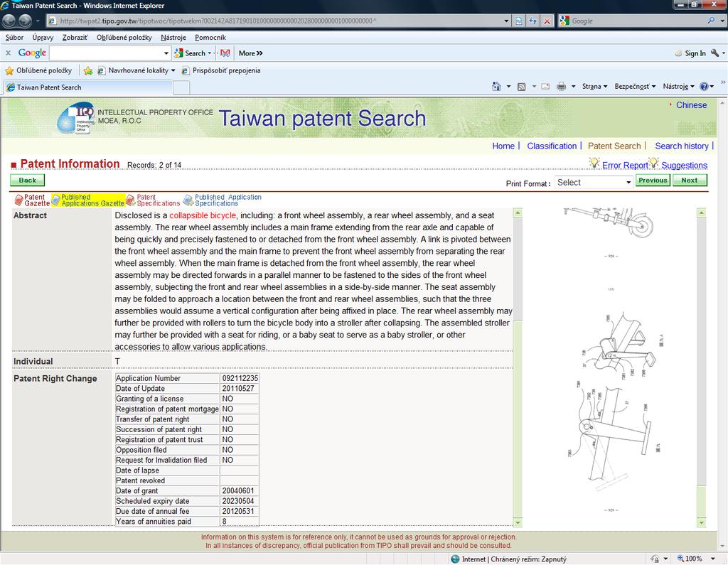Click the add to favorites bar icon
This screenshot has height=565, width=728.
click(x=88, y=70)
